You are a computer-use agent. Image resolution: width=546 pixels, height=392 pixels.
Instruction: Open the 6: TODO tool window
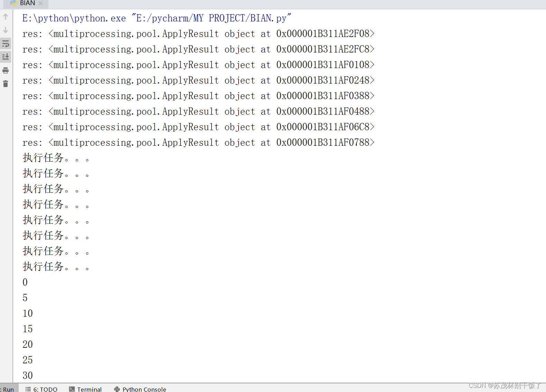point(41,389)
